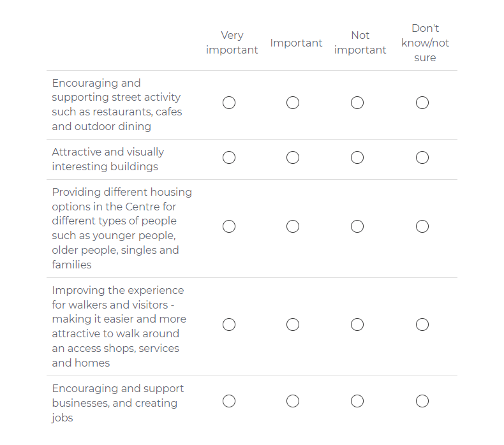Rate businesses and jobs Very important
The image size is (504, 445).
(229, 401)
